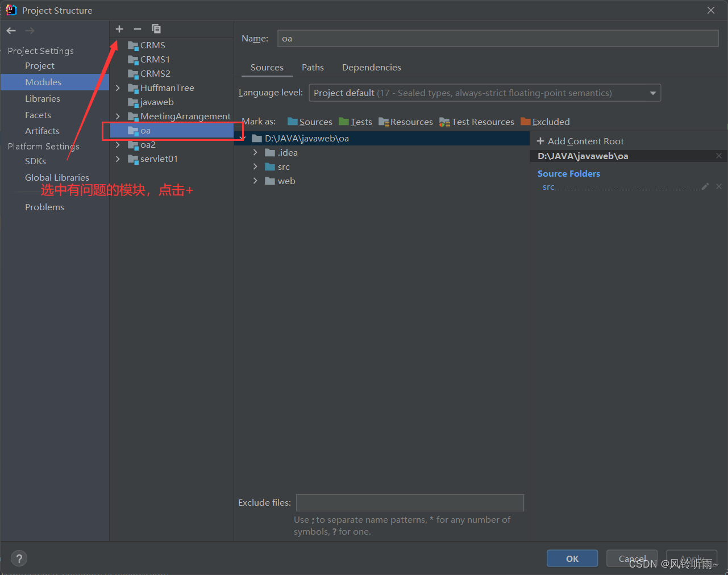Select the D:\JAVA\javaweb\oa root in tree
Screen dimensions: 728x575
point(382,138)
